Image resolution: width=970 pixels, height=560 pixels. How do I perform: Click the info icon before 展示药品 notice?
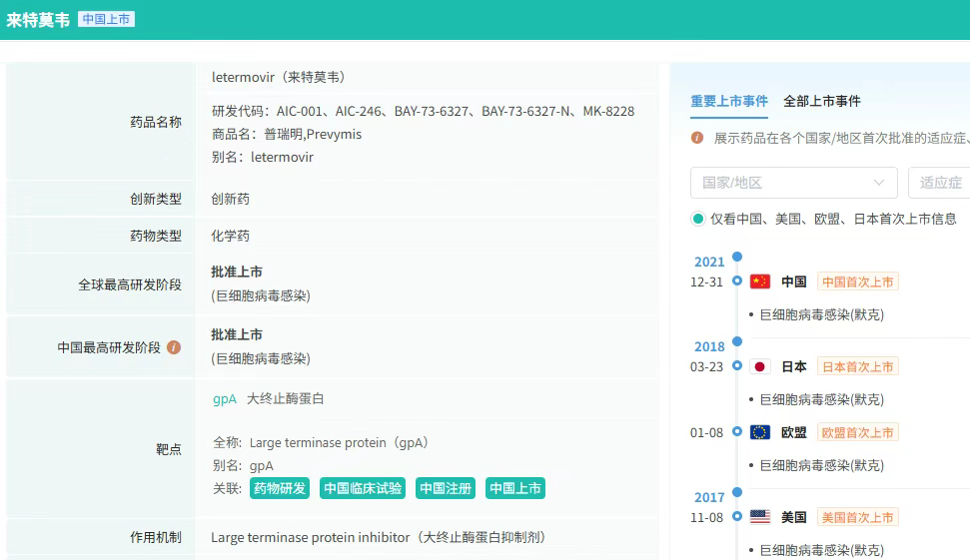click(697, 138)
